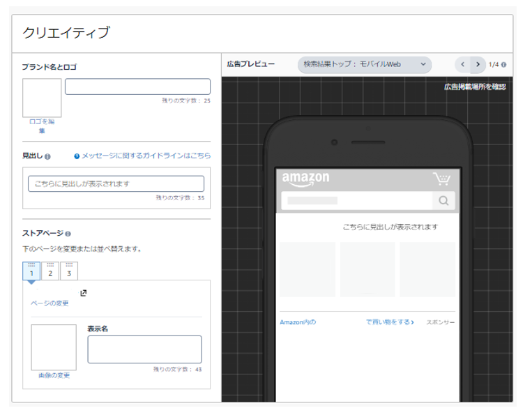
Task: Select store page tab 2
Action: coord(50,271)
